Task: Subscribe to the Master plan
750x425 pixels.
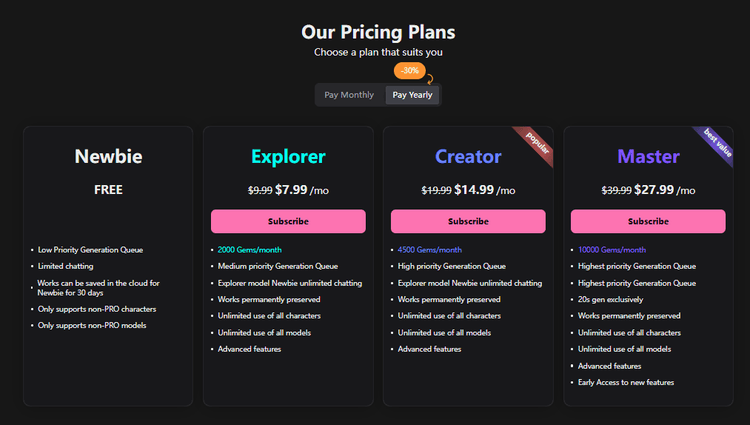Action: (x=648, y=221)
